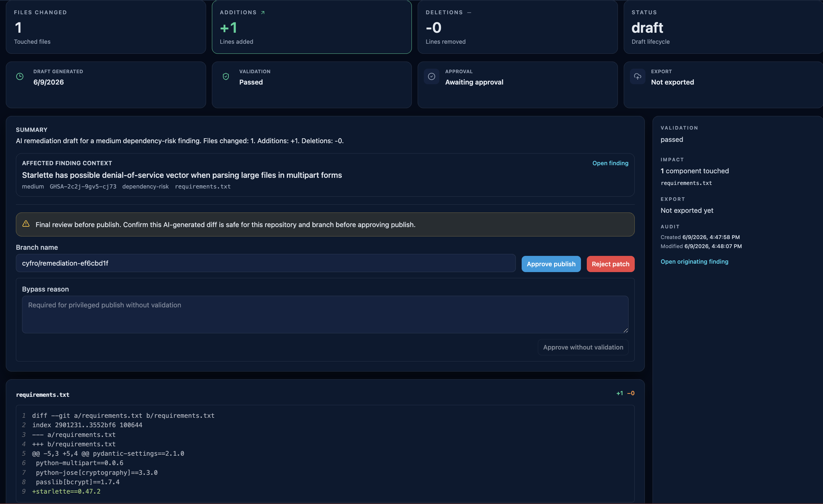The width and height of the screenshot is (823, 504).
Task: Click the cloud upload icon beside Export
Action: [x=638, y=76]
